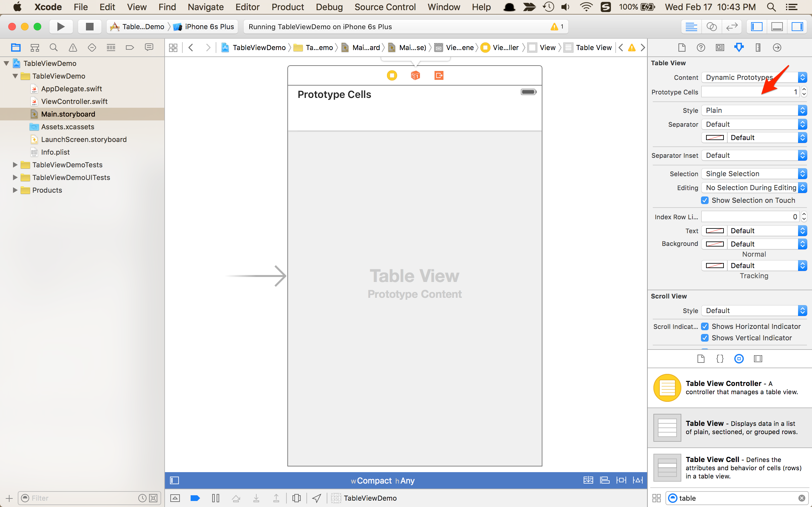812x507 pixels.
Task: Stop the running app
Action: coord(89,27)
